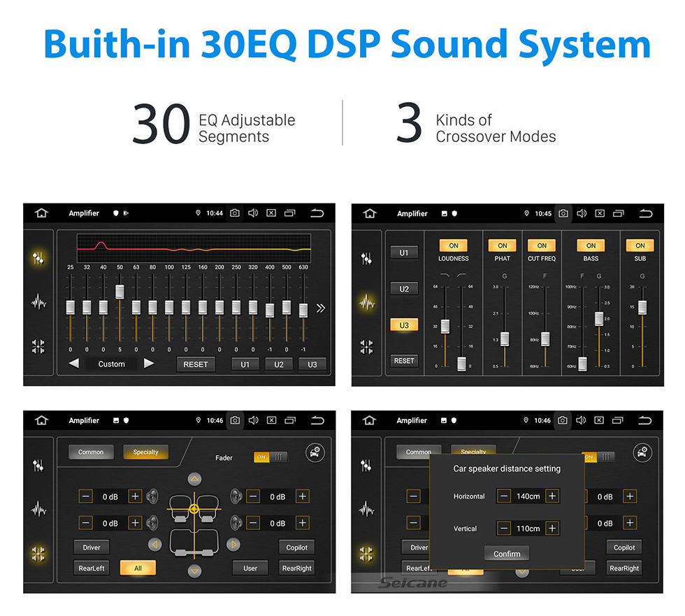Open the home icon on the equalizer screen
685x616 pixels.
41,213
